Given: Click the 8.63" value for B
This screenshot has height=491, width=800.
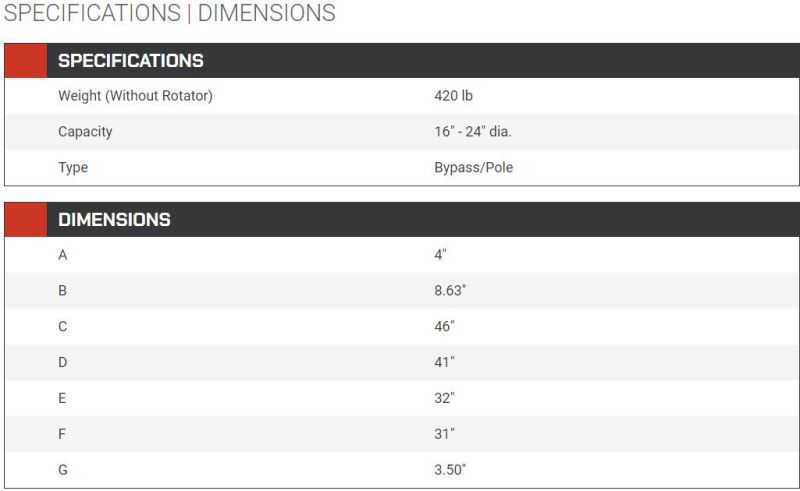Looking at the screenshot, I should [450, 290].
